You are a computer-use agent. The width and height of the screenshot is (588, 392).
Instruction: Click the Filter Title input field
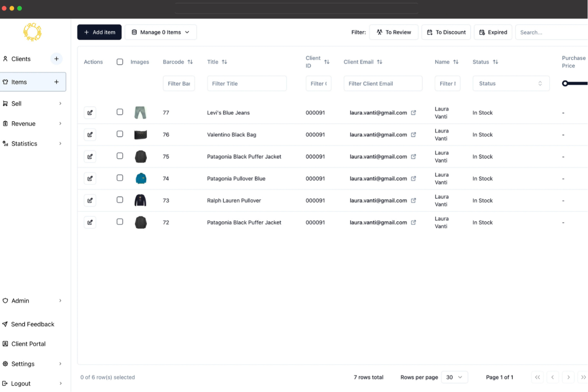[246, 83]
